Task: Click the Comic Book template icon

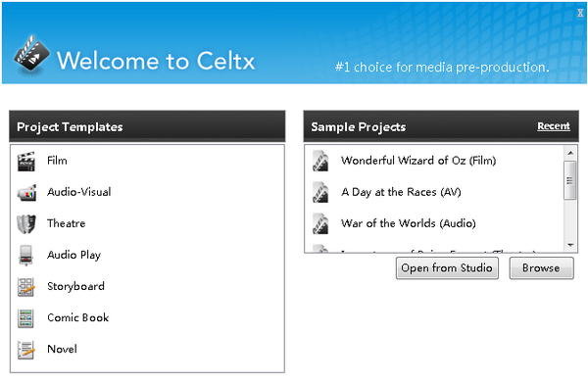Action: pyautogui.click(x=25, y=318)
